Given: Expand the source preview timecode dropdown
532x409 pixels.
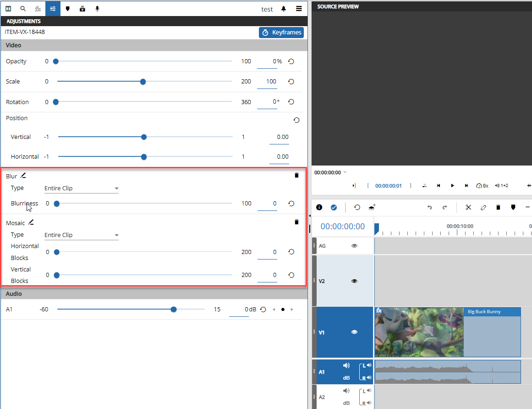Looking at the screenshot, I should [x=345, y=172].
